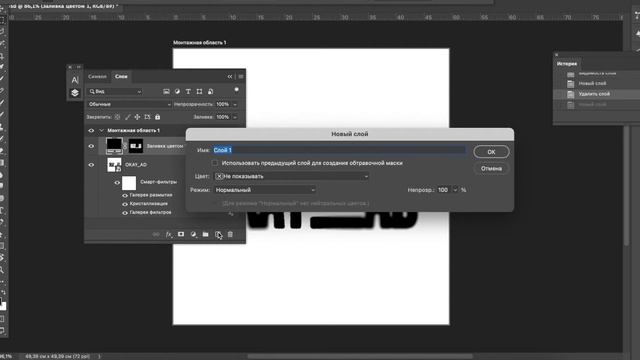Viewport: 640px width, 360px height.
Task: Click Галерея размытия filter name
Action: click(x=151, y=195)
